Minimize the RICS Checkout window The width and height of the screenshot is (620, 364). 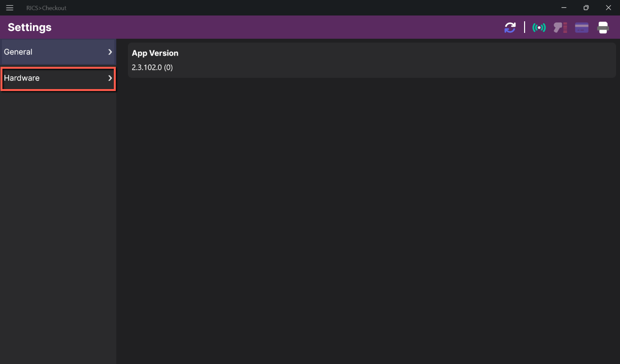coord(564,8)
